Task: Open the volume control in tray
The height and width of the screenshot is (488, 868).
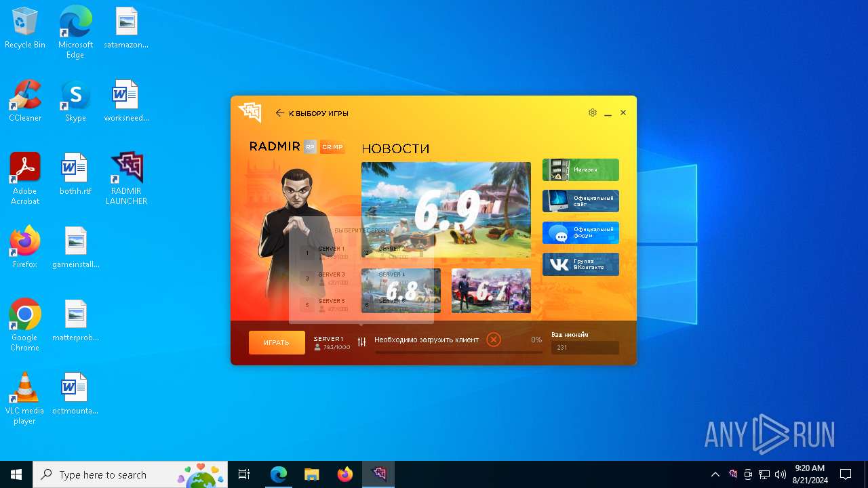Action: click(781, 474)
